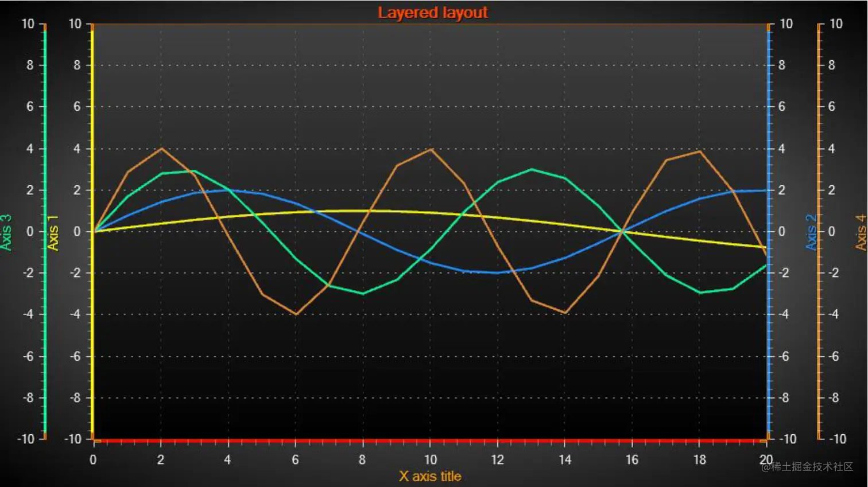Click X axis tick label "18"

tap(699, 459)
